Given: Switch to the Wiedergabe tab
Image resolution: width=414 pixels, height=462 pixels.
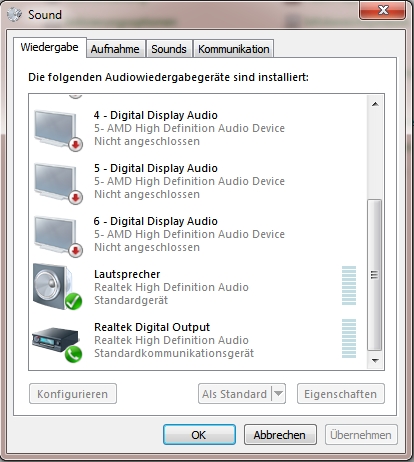Looking at the screenshot, I should [50, 47].
